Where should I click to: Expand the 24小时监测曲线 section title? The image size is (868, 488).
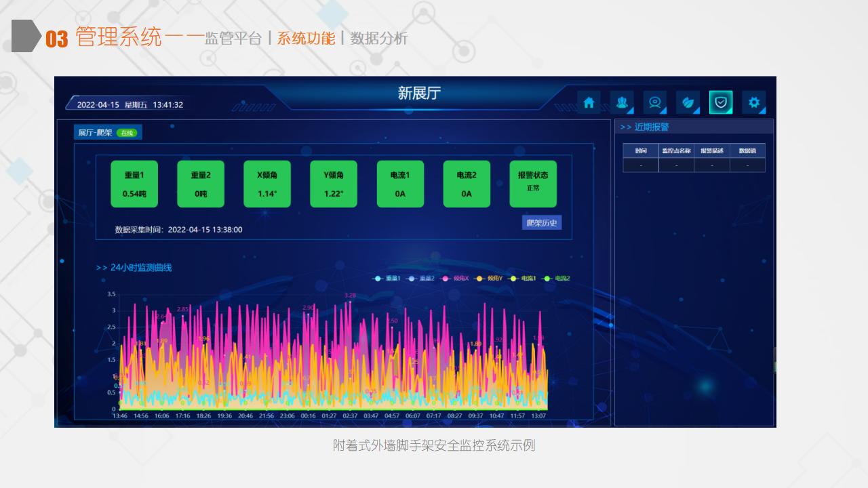(x=134, y=268)
